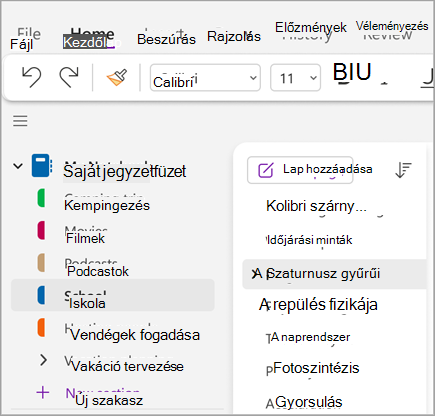This screenshot has width=435, height=416.
Task: Click the crimson Filmek section color tab
Action: click(41, 230)
